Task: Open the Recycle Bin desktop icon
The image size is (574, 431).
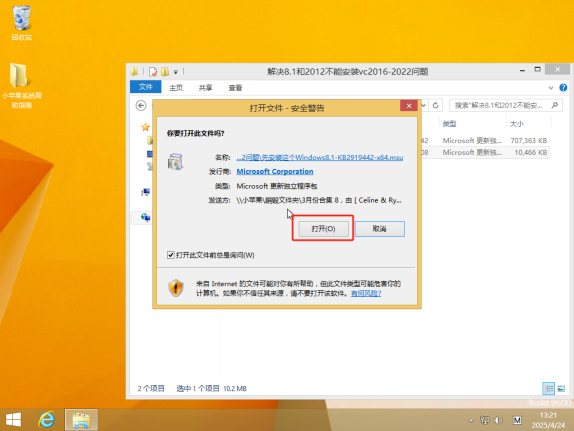Action: click(22, 23)
